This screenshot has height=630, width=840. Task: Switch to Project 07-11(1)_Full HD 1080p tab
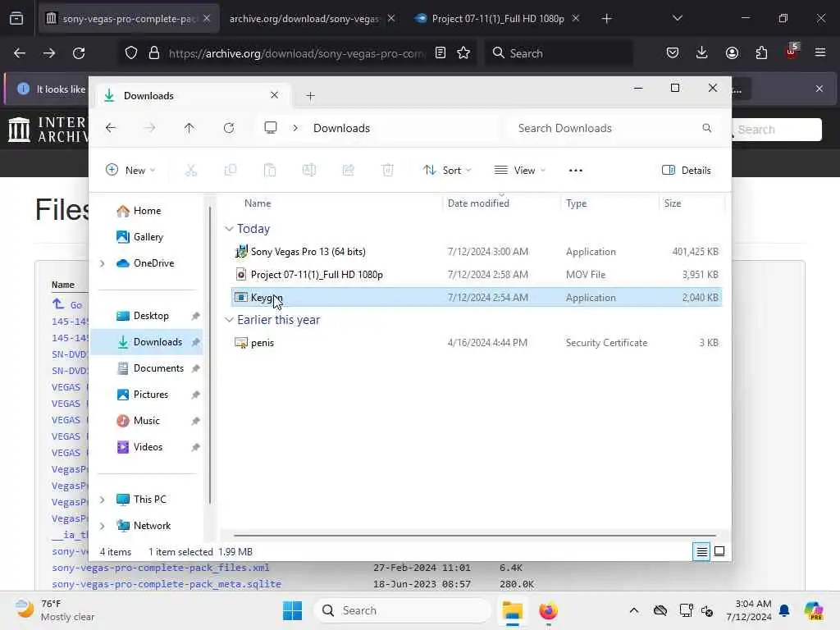497,19
